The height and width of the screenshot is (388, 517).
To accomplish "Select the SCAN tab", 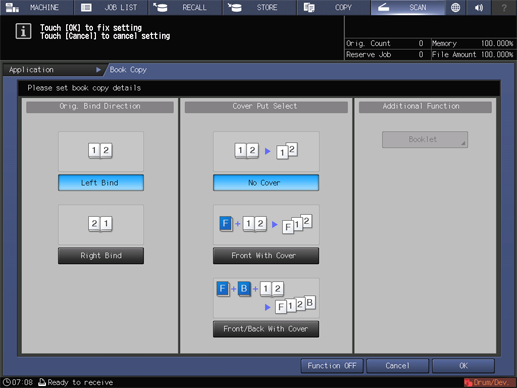I will click(408, 7).
